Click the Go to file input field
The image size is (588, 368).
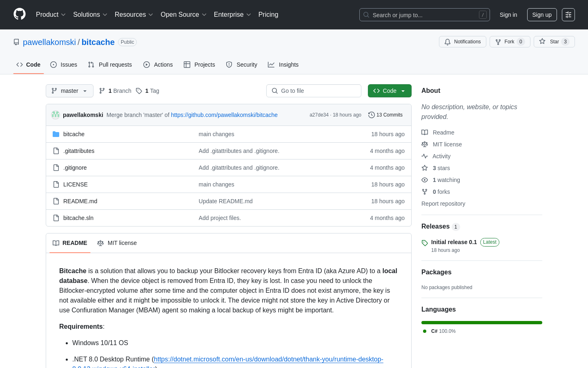[314, 91]
